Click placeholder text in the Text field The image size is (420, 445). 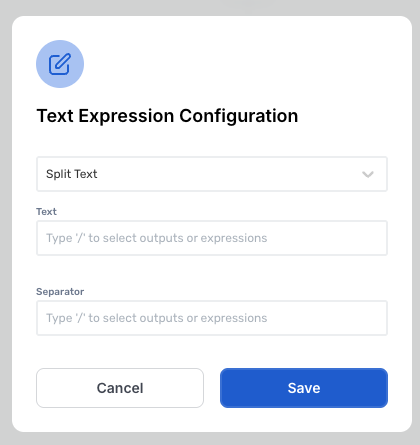coord(157,238)
